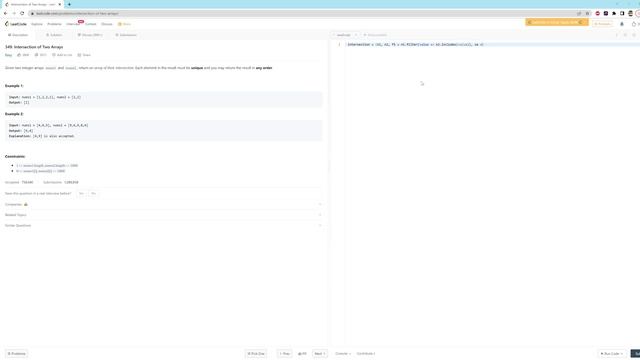Image resolution: width=640 pixels, height=360 pixels.
Task: Answer No to the interview question
Action: (93, 193)
